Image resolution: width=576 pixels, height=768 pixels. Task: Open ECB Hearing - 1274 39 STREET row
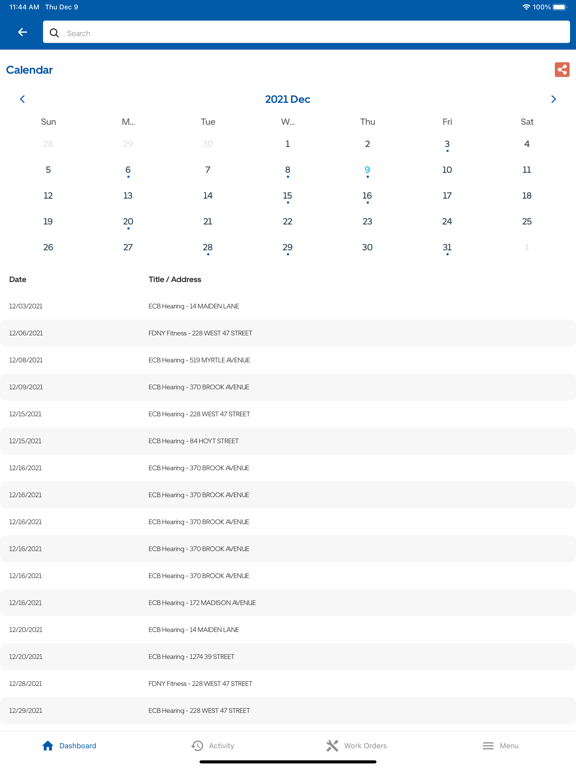click(x=288, y=656)
